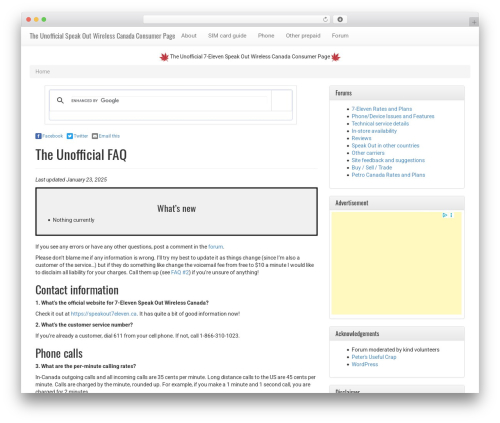Click the search magnifier icon
The height and width of the screenshot is (423, 500).
click(60, 100)
